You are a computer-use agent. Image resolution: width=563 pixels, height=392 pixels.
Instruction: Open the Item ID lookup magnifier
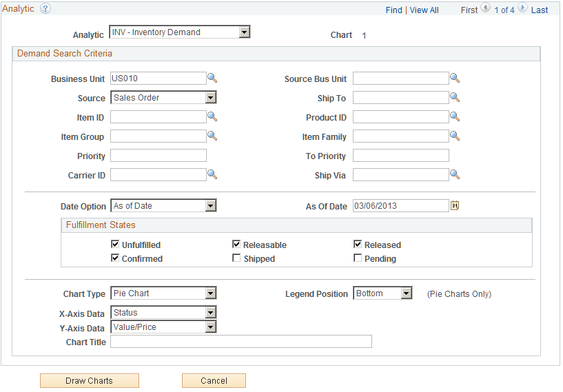[212, 116]
